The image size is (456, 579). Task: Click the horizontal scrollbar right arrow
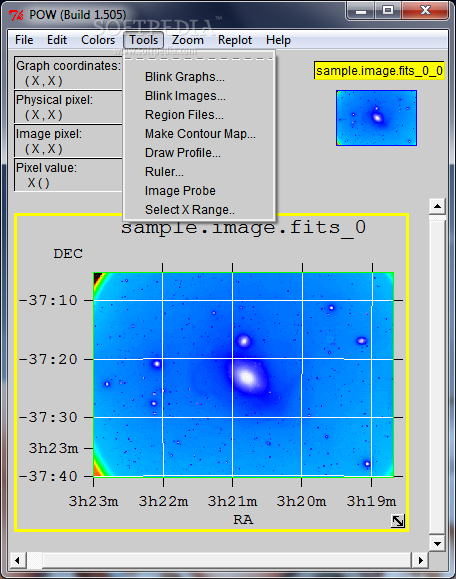420,560
